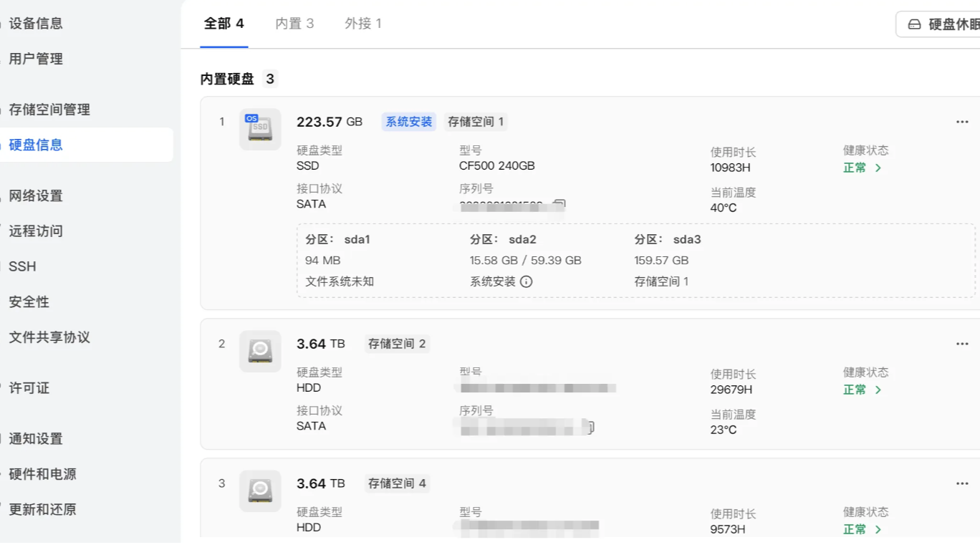Copy the serial number of disk 2
Viewport: 980px width, 560px height.
click(589, 428)
